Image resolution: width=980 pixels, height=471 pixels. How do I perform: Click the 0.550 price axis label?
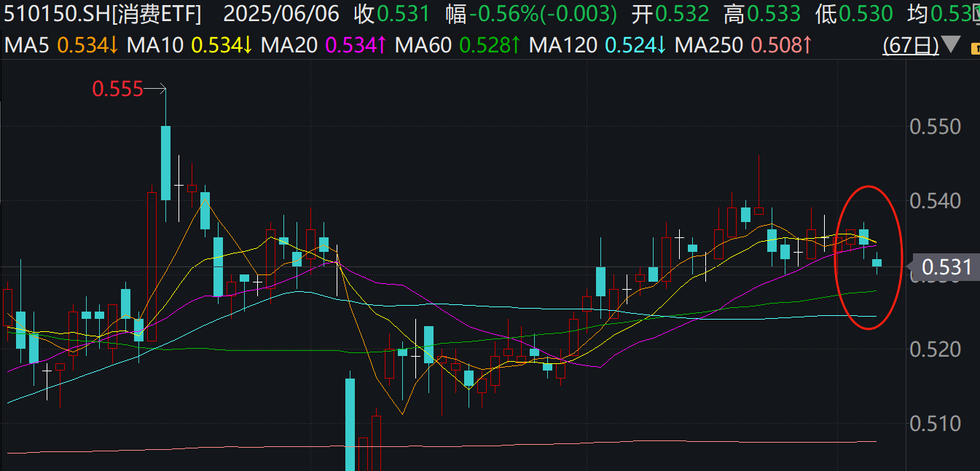[935, 127]
